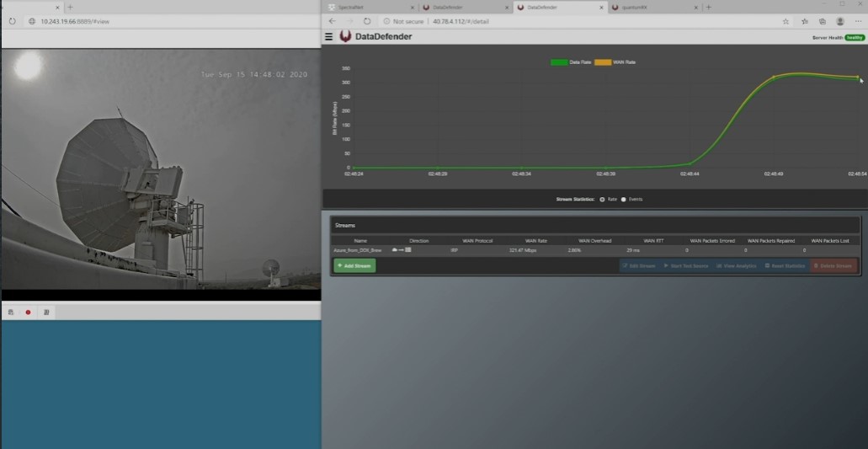
Task: Go back in the DataDefender browser
Action: [x=332, y=21]
